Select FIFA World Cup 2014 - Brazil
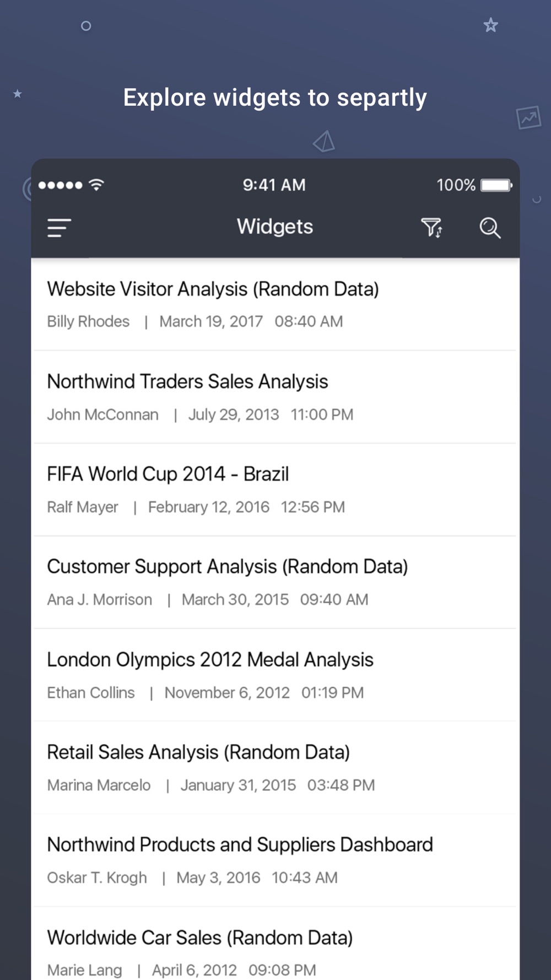Image resolution: width=551 pixels, height=980 pixels. (x=275, y=489)
